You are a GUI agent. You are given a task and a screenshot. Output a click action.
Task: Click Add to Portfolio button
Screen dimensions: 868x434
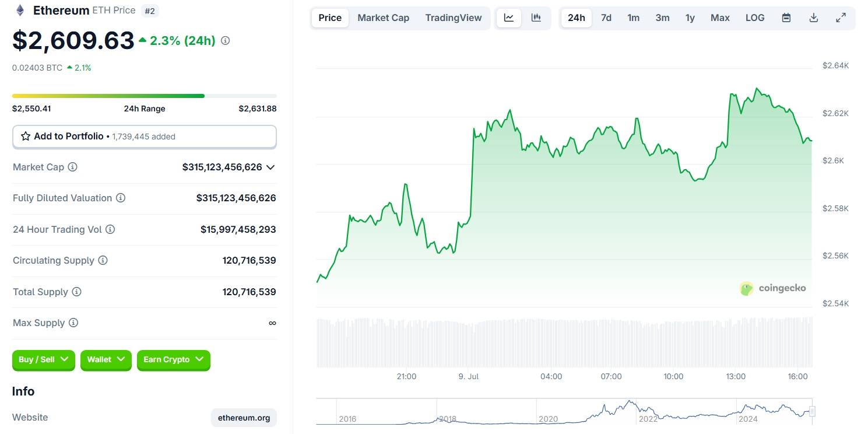145,136
